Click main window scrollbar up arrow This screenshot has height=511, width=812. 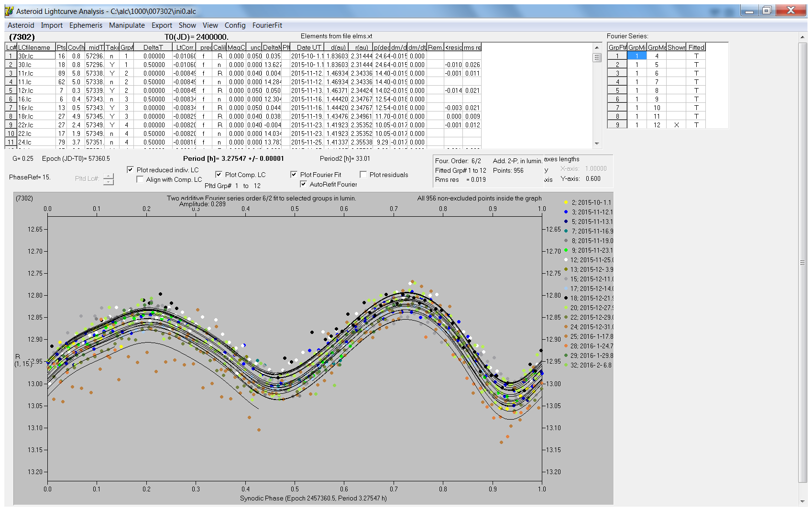pyautogui.click(x=802, y=37)
